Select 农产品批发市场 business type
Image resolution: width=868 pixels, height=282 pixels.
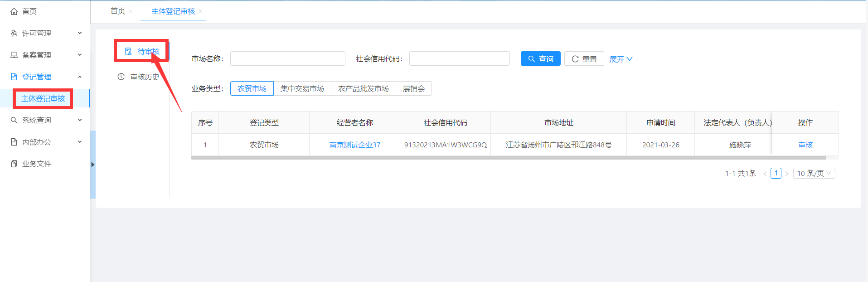click(x=364, y=88)
